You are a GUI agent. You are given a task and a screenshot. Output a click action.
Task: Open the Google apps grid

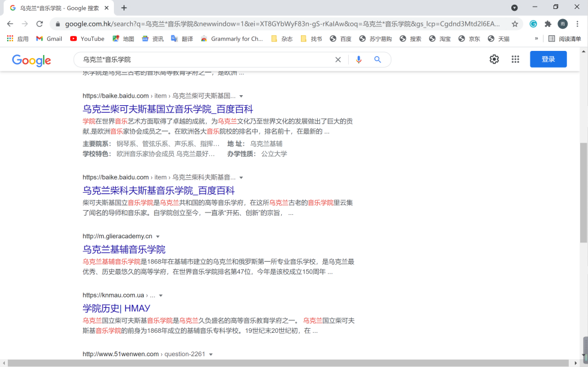515,59
